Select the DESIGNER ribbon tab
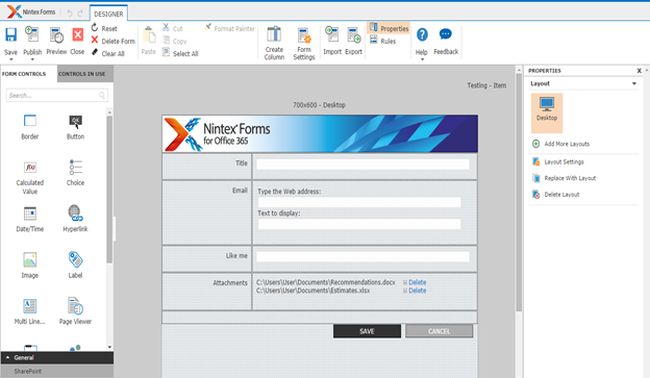The height and width of the screenshot is (378, 650). pos(108,14)
